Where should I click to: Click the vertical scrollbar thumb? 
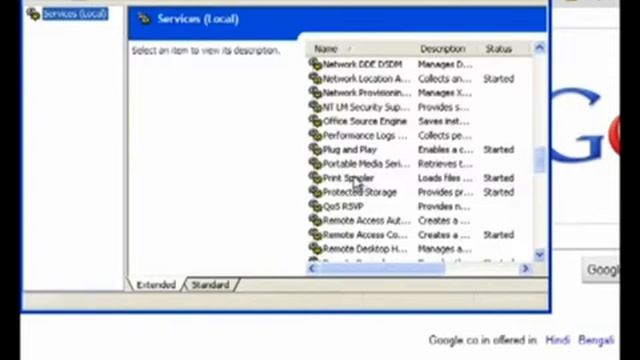coord(539,160)
